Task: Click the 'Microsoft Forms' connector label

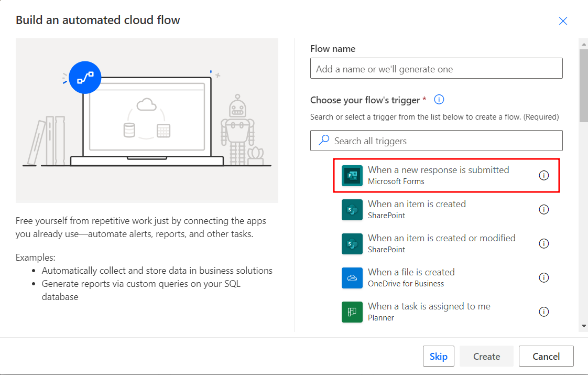Action: click(x=396, y=181)
